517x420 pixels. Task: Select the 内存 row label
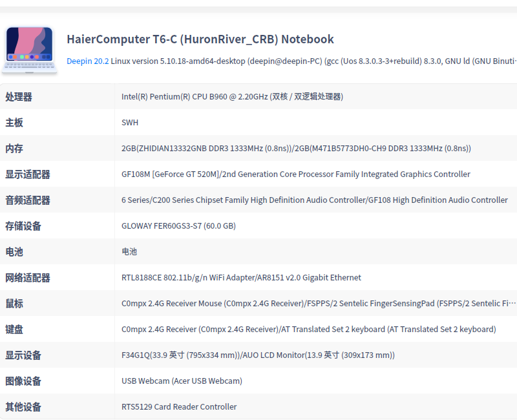(14, 149)
